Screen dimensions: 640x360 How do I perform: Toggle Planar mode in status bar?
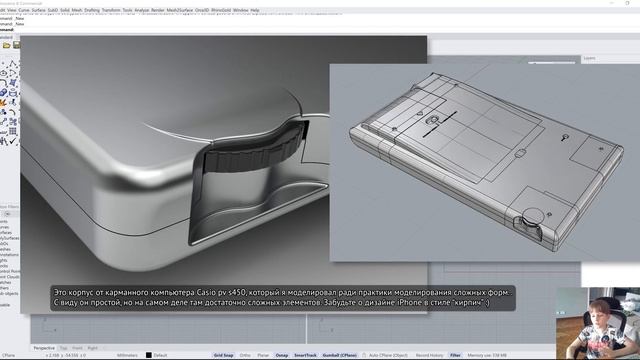click(x=263, y=356)
